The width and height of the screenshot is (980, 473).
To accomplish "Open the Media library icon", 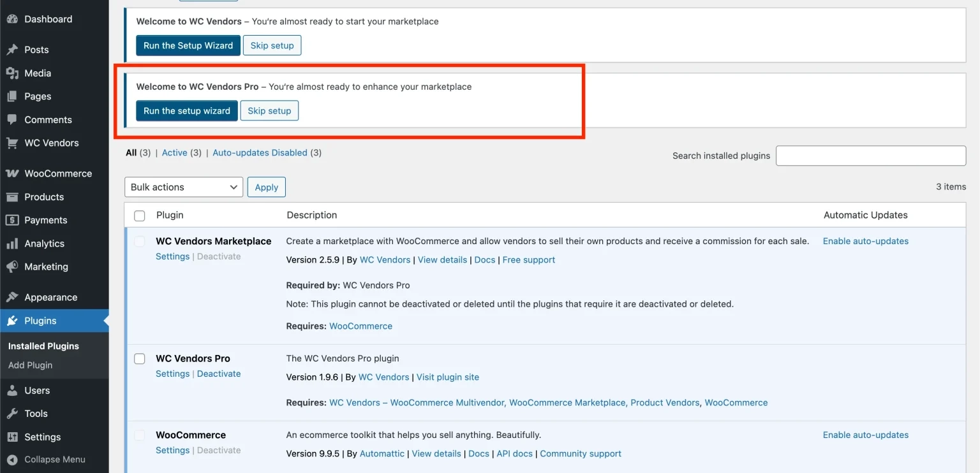I will 12,73.
